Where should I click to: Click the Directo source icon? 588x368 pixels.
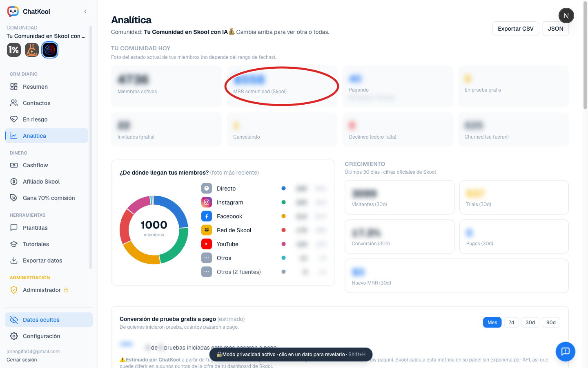coord(207,188)
